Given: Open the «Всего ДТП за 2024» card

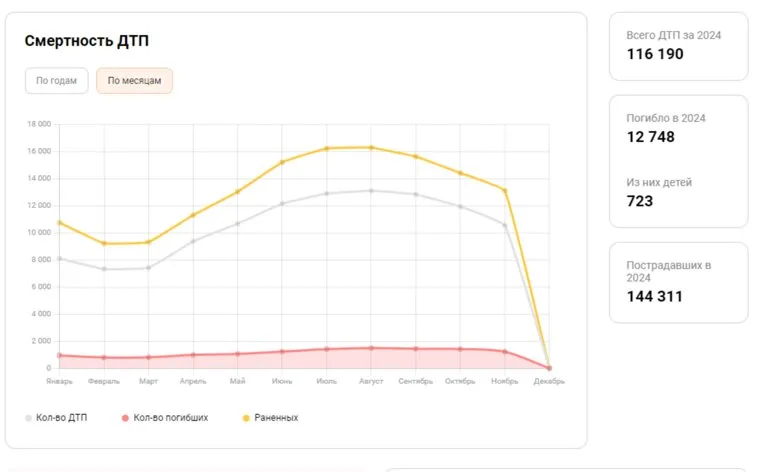Looking at the screenshot, I should (678, 45).
